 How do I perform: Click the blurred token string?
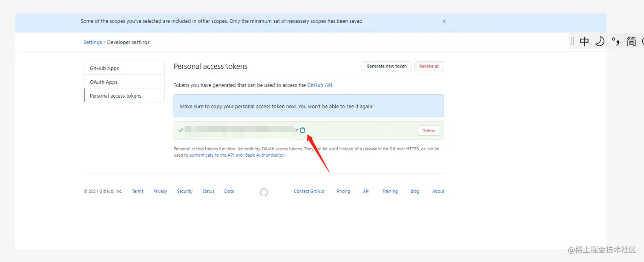click(241, 130)
